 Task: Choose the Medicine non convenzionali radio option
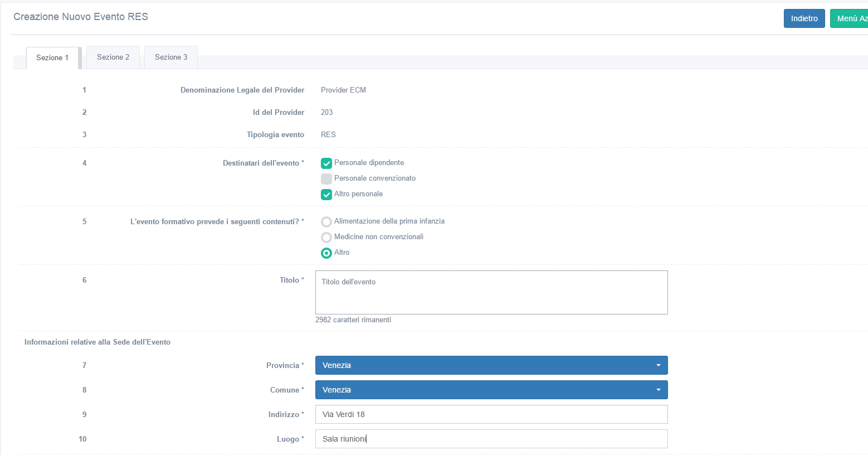click(326, 238)
